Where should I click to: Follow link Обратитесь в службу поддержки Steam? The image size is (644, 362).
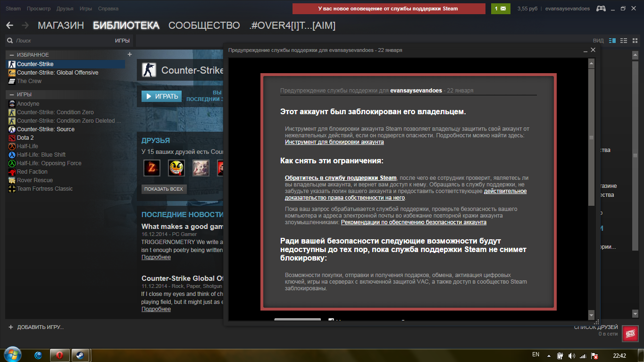[341, 178]
